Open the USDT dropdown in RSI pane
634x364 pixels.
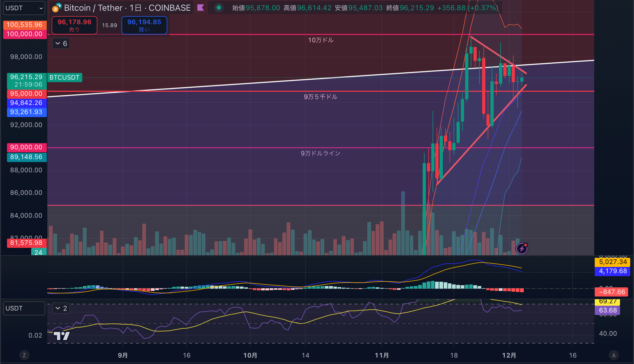coord(24,308)
